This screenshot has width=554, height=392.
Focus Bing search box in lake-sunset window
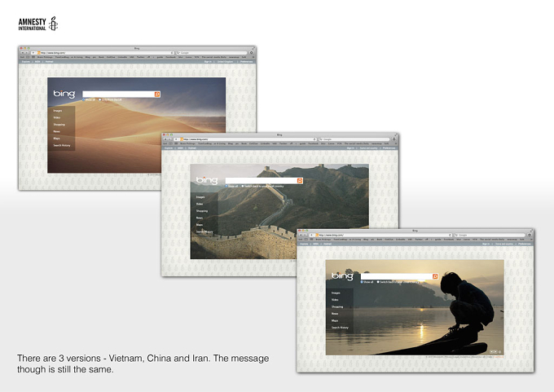pos(397,276)
